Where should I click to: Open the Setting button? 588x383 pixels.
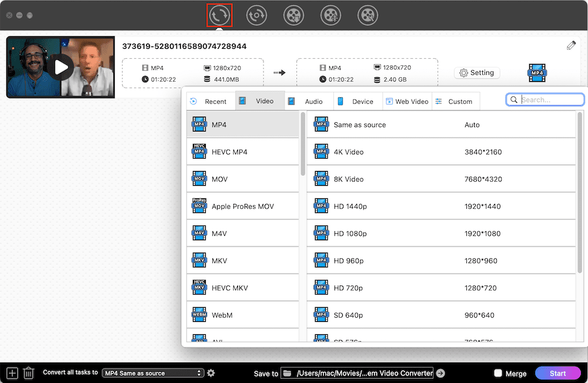click(477, 73)
